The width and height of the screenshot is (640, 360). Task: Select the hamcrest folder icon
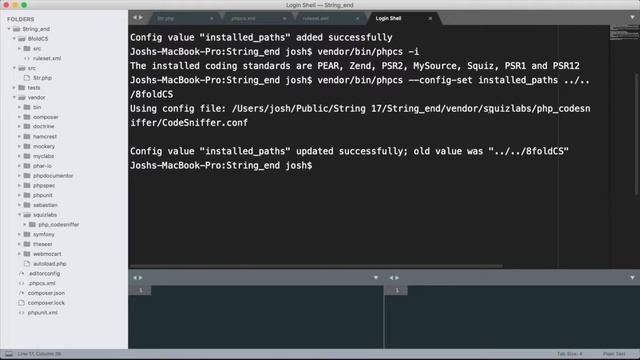(27, 136)
